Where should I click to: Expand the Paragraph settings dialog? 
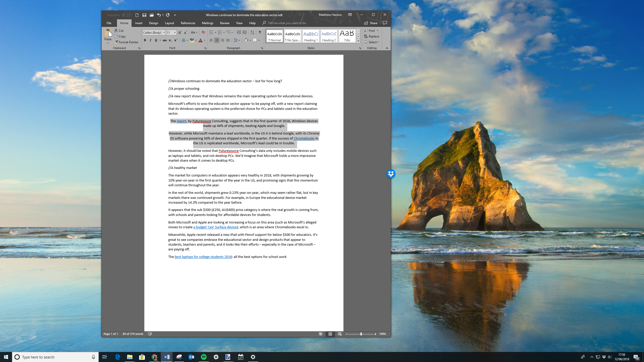point(262,48)
